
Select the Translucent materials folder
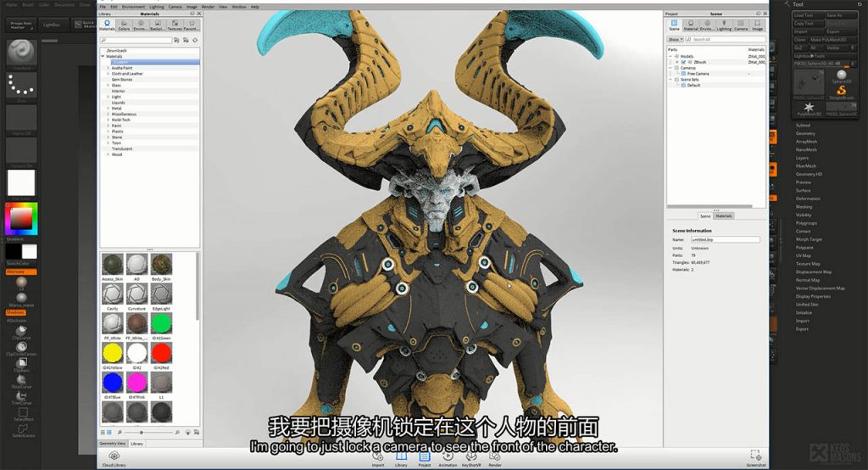[x=122, y=148]
